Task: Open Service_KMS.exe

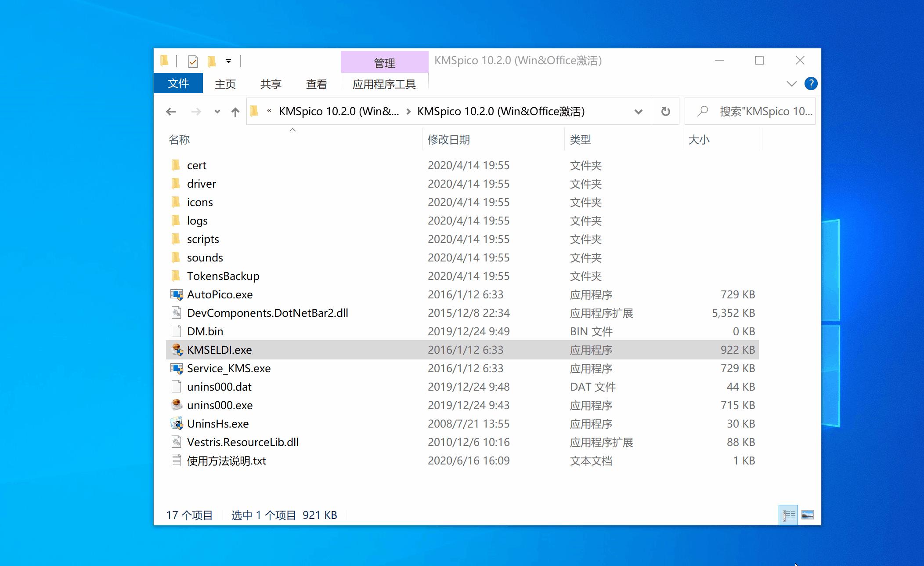Action: coord(228,368)
